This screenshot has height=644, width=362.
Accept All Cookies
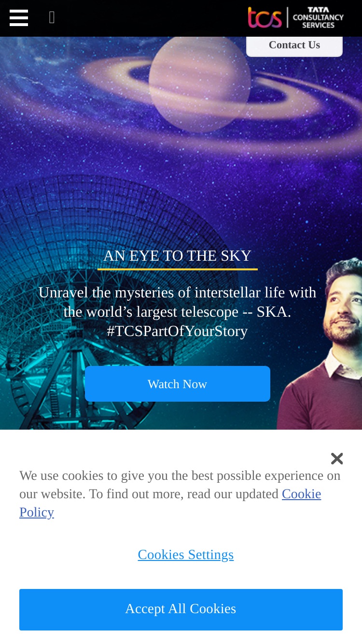coord(181,609)
